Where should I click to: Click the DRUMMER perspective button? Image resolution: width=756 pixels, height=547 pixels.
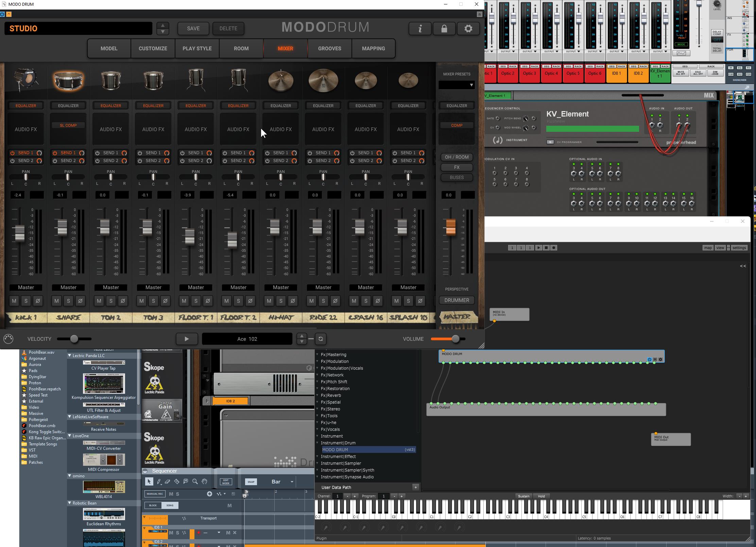pos(457,300)
